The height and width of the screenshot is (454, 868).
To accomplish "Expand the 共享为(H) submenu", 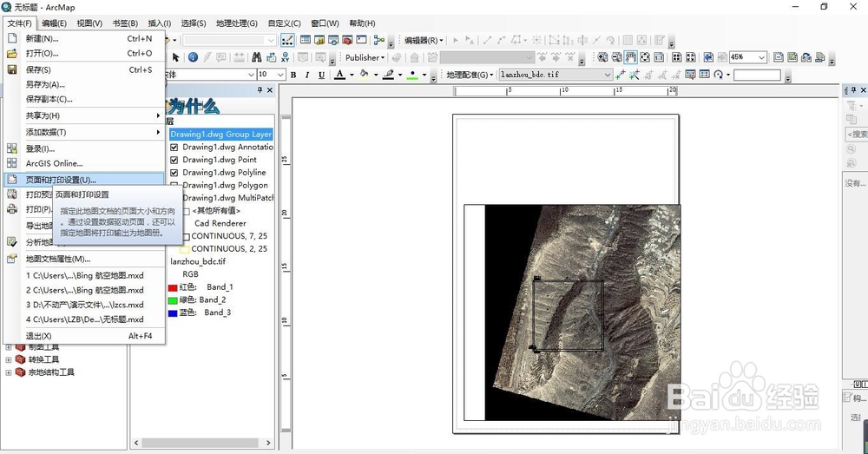I will (x=83, y=115).
